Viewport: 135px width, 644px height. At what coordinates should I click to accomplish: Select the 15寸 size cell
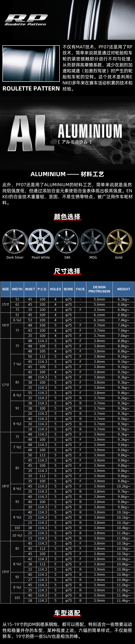(5, 304)
